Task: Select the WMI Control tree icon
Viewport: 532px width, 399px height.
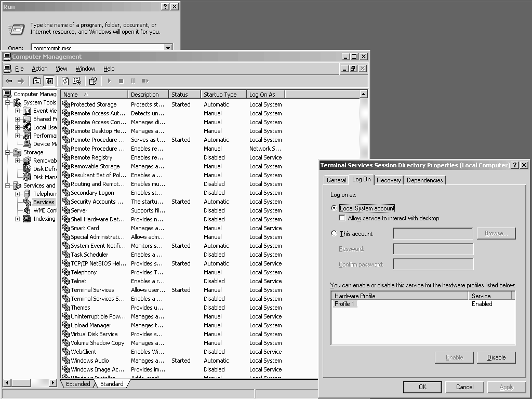Action: click(x=27, y=210)
